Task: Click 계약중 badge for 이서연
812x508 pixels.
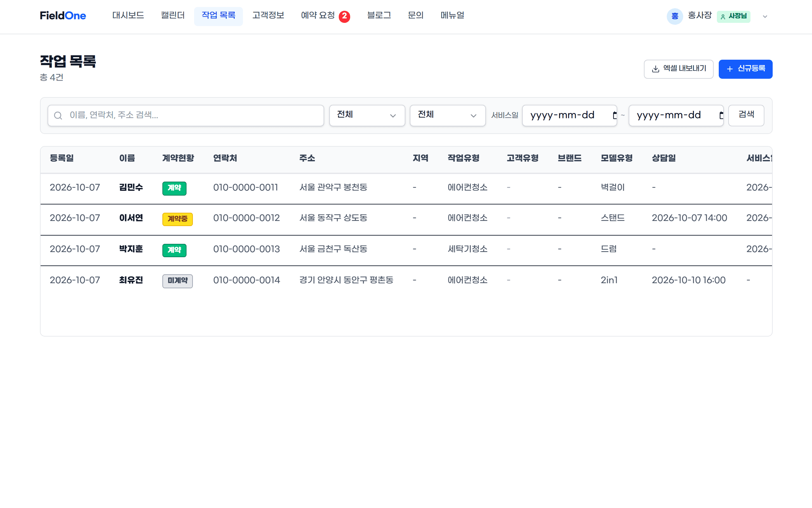Action: click(x=178, y=219)
